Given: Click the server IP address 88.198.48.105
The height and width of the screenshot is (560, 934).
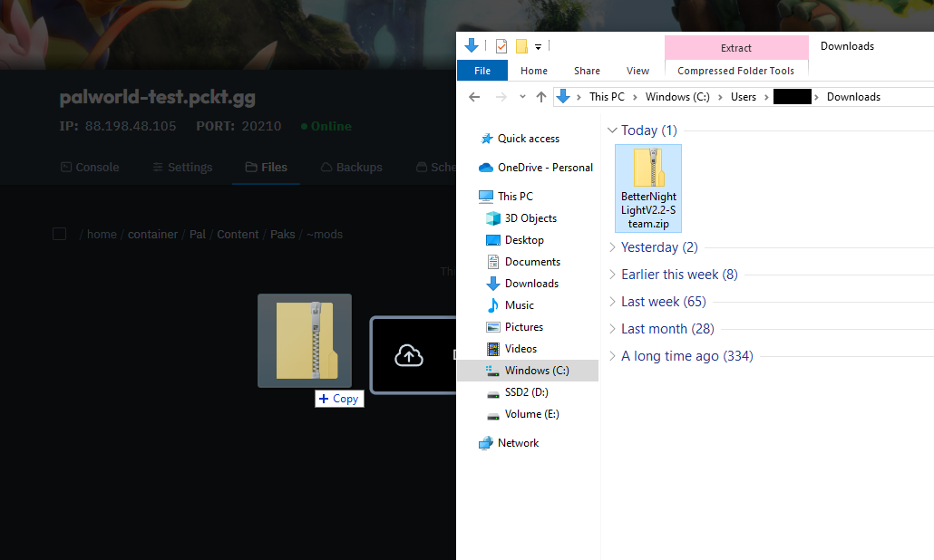Looking at the screenshot, I should coord(131,126).
